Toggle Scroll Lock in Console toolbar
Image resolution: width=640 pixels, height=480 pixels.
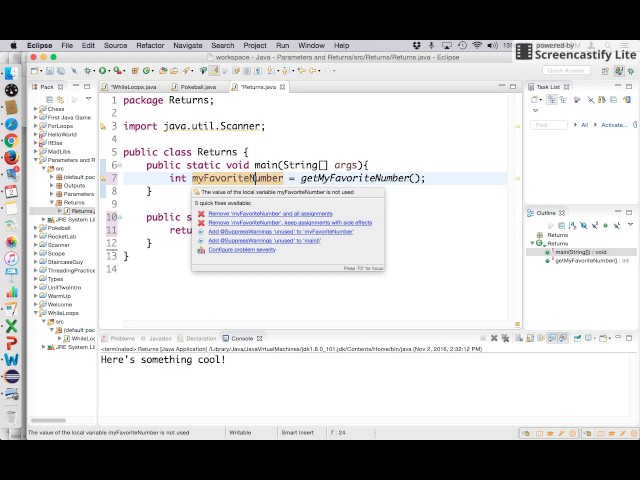point(530,338)
